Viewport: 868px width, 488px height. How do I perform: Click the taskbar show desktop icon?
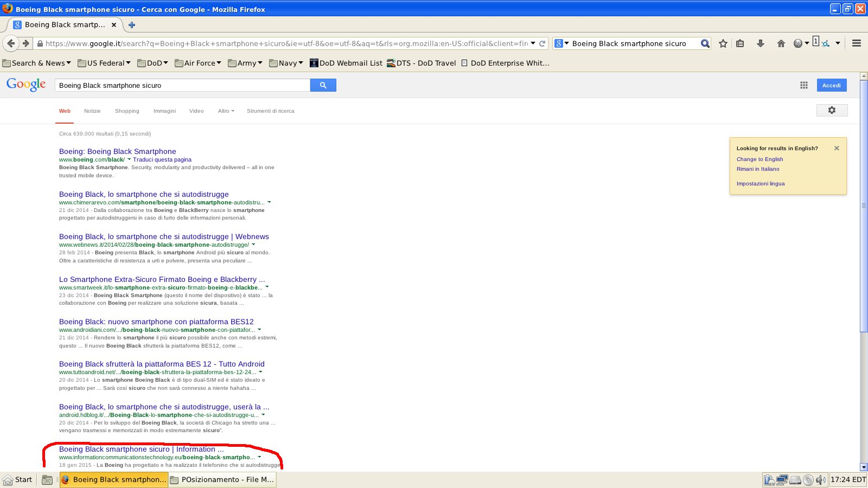(47, 480)
